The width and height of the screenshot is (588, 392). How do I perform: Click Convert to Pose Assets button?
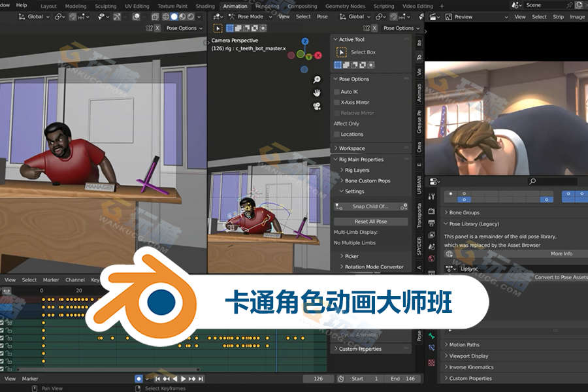coord(561,278)
